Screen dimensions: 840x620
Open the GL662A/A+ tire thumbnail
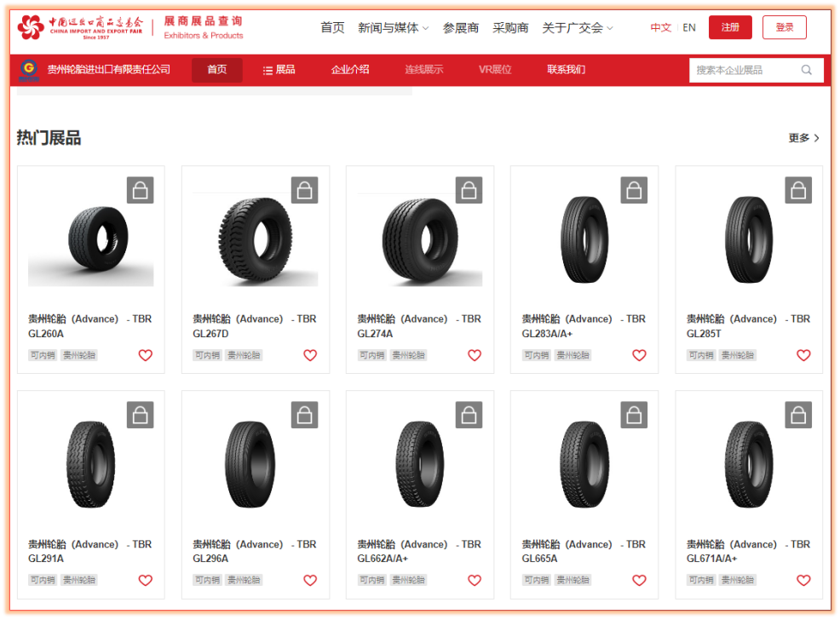pos(420,464)
